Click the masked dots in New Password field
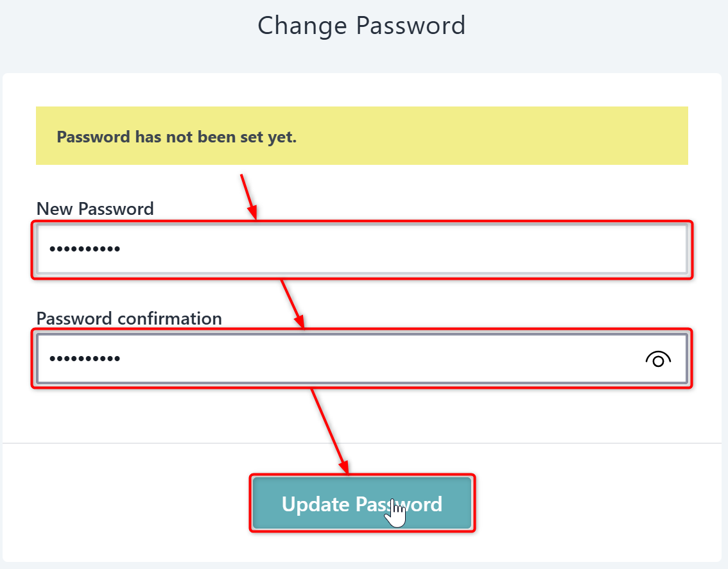Viewport: 728px width, 569px height. pos(85,249)
